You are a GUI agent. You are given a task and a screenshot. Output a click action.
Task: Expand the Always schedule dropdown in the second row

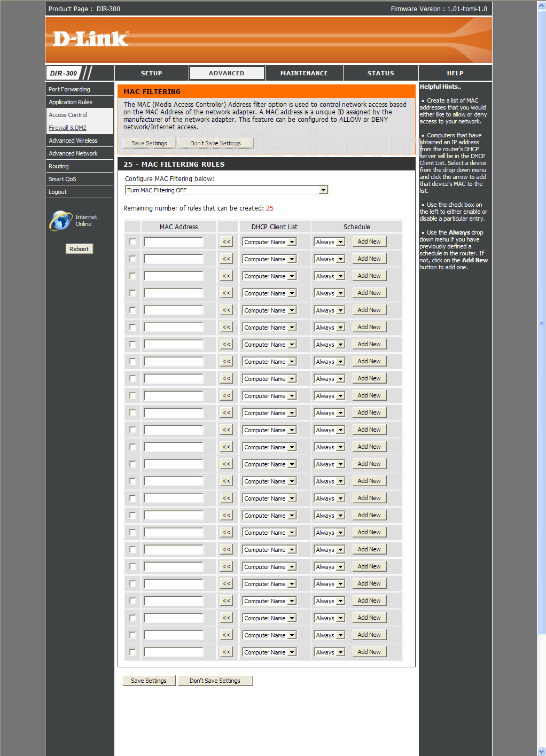tap(329, 259)
